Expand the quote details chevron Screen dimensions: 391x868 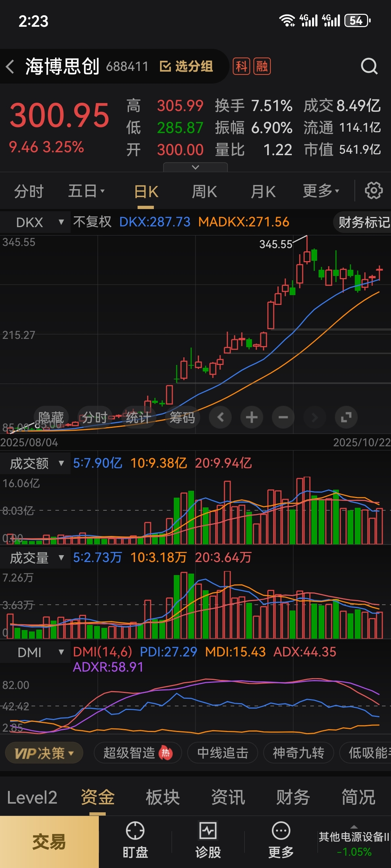[x=195, y=167]
